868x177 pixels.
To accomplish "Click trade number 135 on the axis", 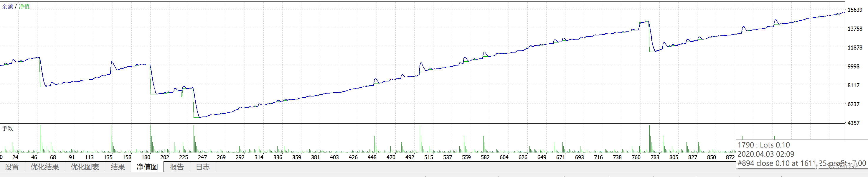I will click(x=108, y=157).
